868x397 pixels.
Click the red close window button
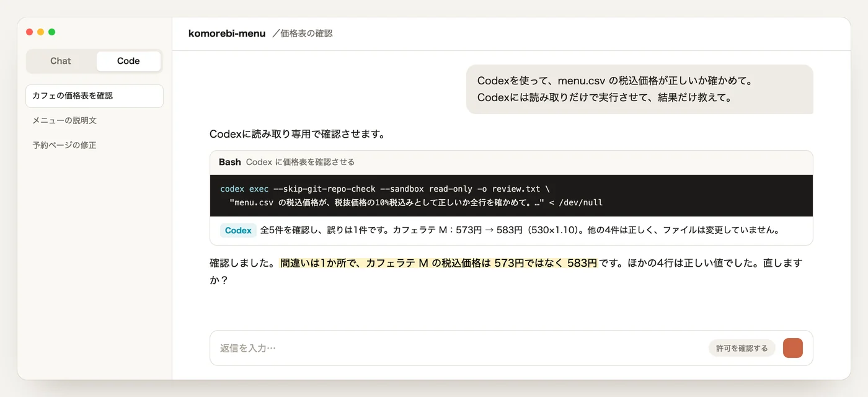[29, 32]
